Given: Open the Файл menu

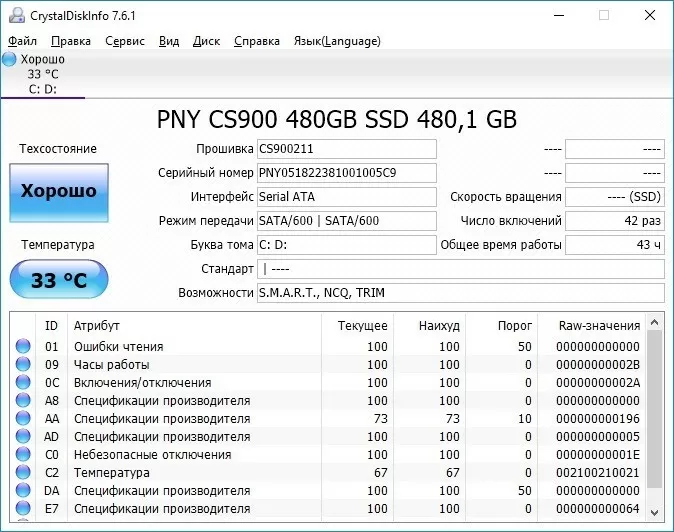Looking at the screenshot, I should [x=22, y=41].
